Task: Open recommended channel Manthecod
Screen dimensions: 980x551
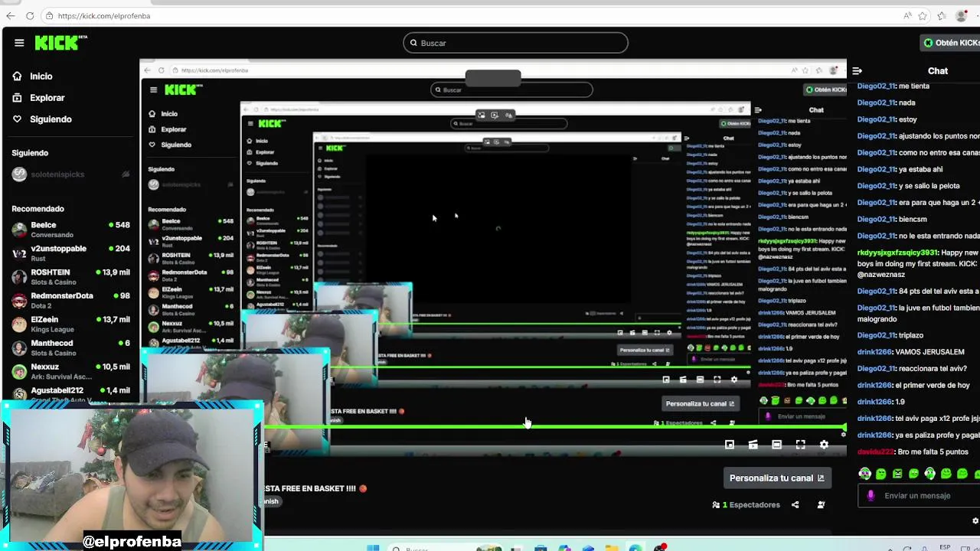Action: point(70,347)
